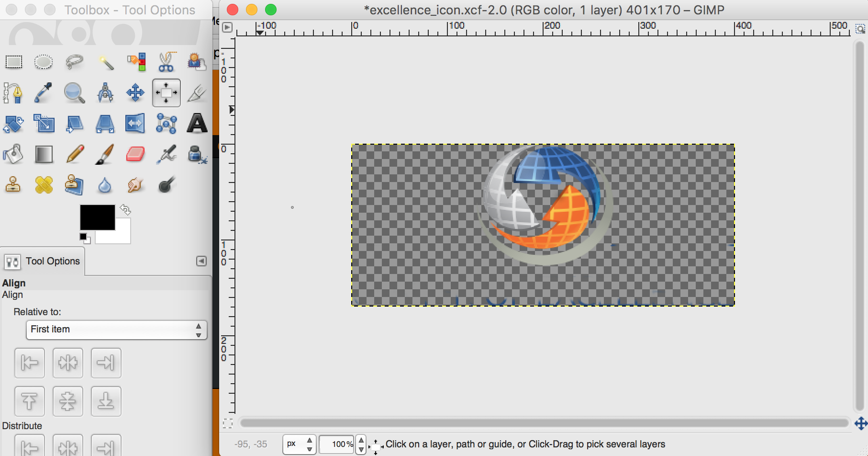This screenshot has width=868, height=456.
Task: Choose the Blend gradient tool
Action: (44, 154)
